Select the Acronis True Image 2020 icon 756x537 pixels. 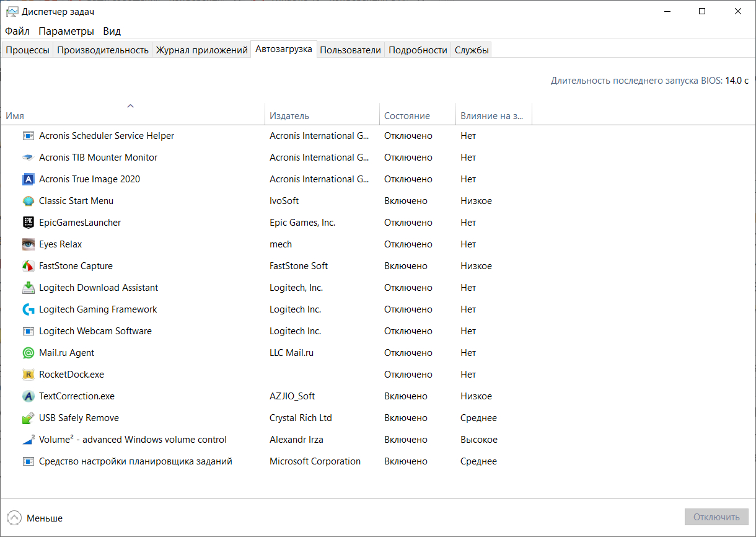(x=28, y=179)
